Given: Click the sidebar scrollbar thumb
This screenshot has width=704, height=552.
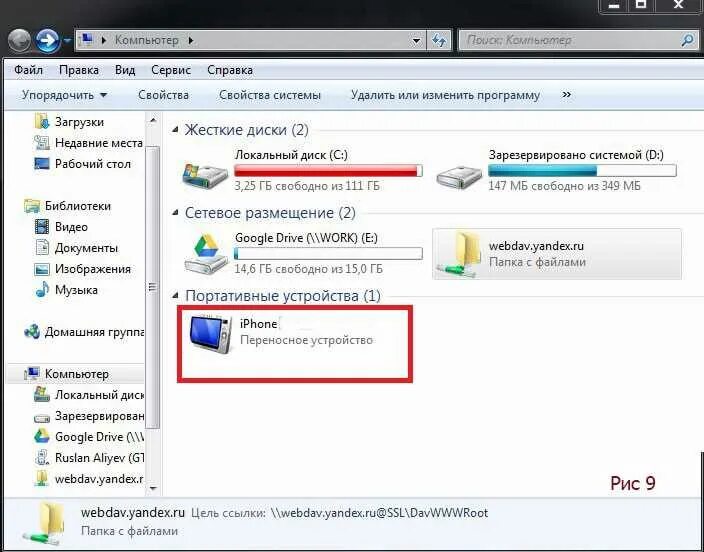Looking at the screenshot, I should tap(153, 286).
